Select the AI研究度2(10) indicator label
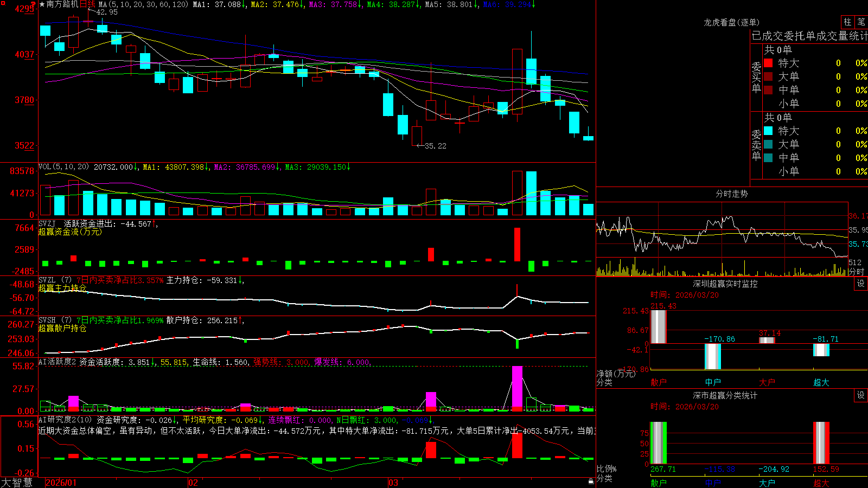 [x=65, y=420]
